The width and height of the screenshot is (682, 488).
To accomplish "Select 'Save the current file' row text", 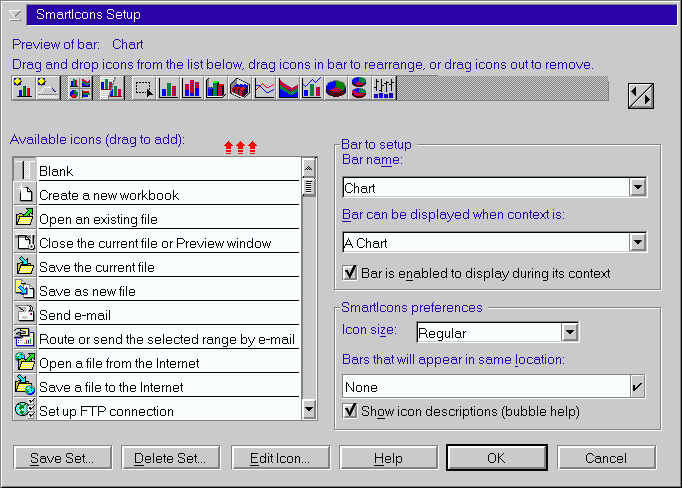I will click(x=97, y=267).
